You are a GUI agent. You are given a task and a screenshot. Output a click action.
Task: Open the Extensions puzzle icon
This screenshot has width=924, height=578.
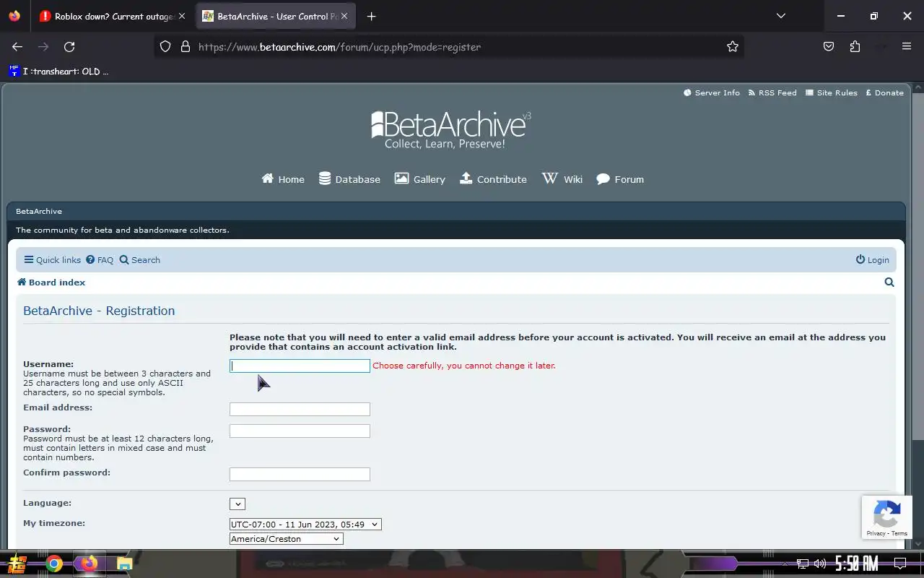[855, 47]
